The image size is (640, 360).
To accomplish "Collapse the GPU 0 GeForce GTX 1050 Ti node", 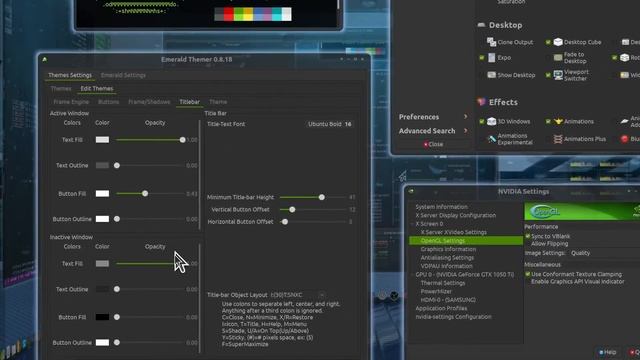I will point(412,274).
